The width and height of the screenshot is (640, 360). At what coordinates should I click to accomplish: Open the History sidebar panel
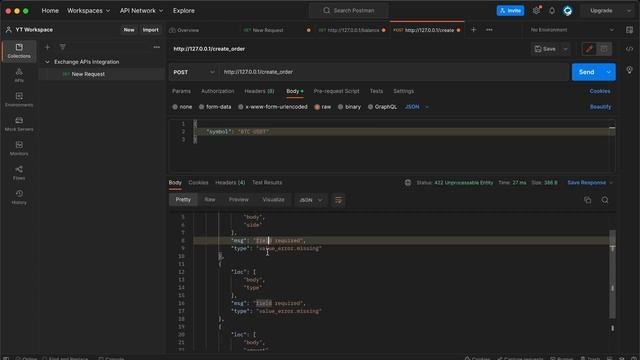pos(19,197)
